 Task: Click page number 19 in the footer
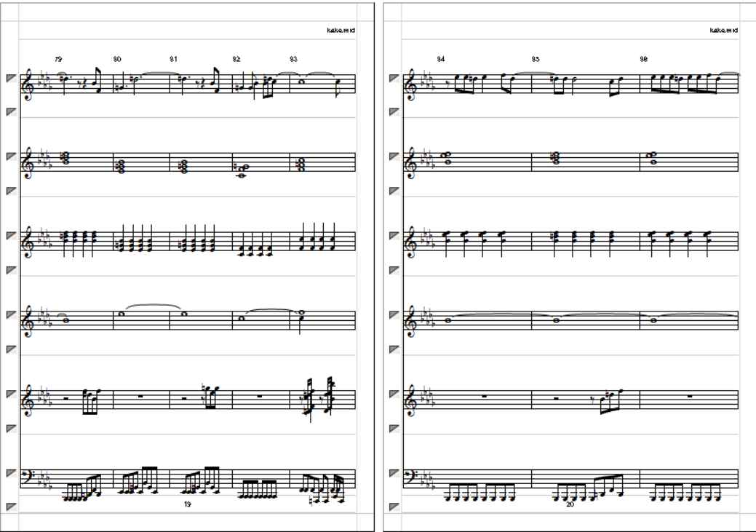click(188, 504)
